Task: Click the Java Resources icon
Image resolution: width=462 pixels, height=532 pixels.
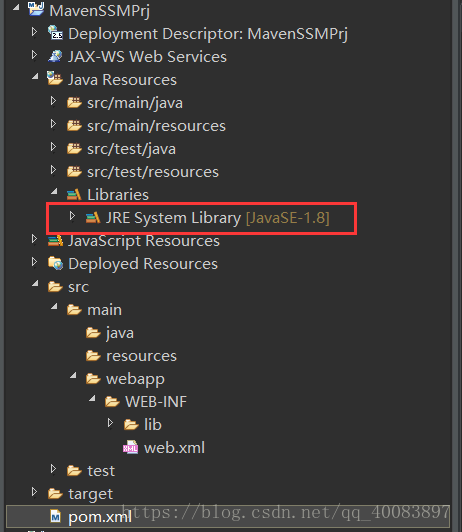Action: [x=55, y=78]
